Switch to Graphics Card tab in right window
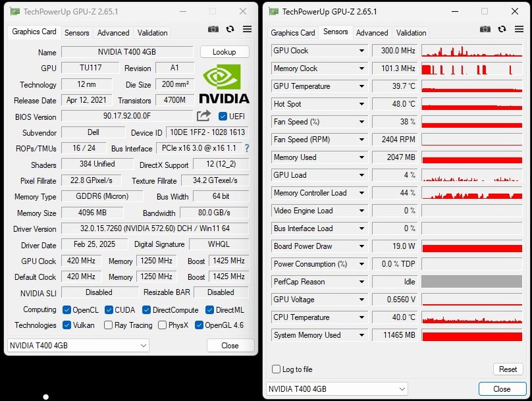This screenshot has width=532, height=401. coord(293,32)
